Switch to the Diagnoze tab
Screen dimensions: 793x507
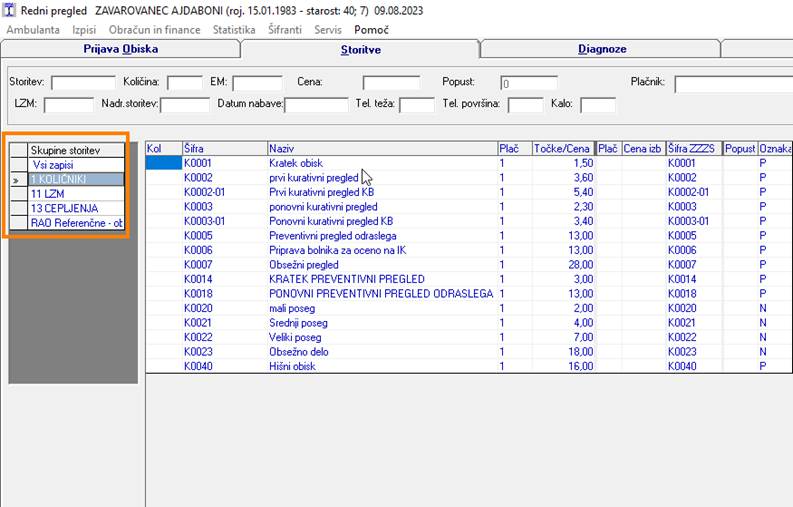click(x=602, y=49)
